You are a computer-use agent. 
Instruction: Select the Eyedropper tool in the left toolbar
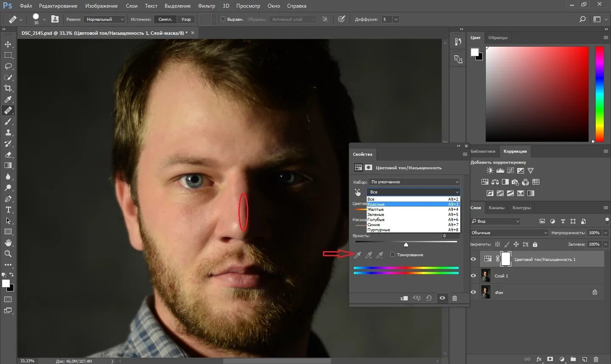(x=8, y=99)
